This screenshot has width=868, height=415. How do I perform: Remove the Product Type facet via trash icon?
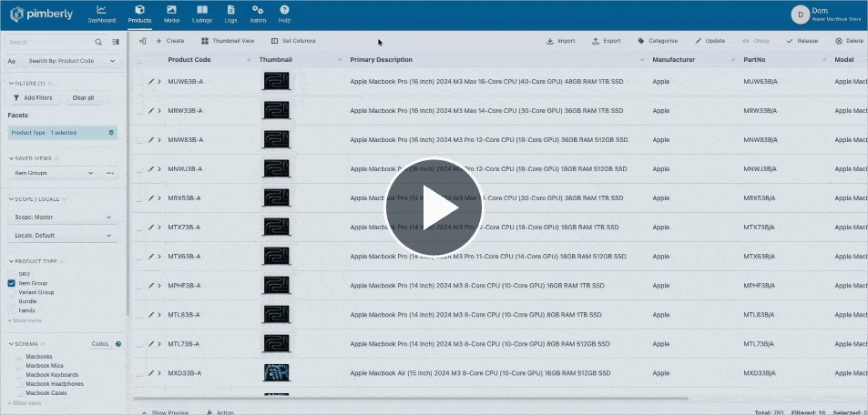[111, 133]
